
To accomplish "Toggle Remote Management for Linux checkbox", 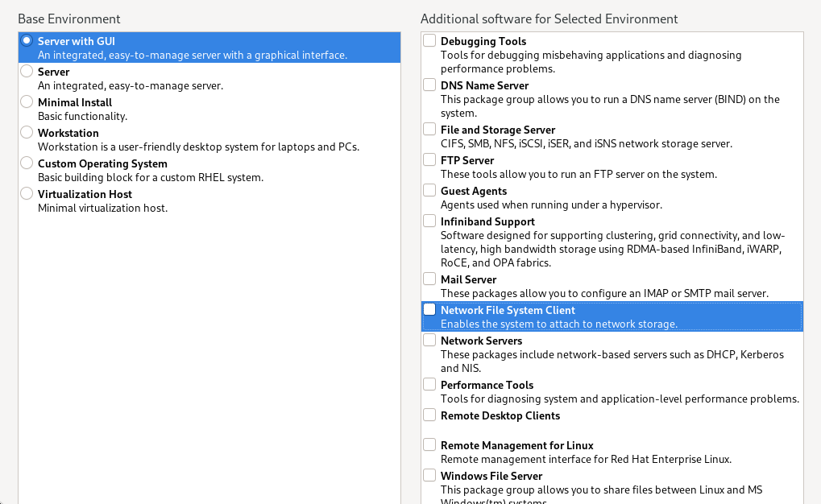I will pos(430,445).
